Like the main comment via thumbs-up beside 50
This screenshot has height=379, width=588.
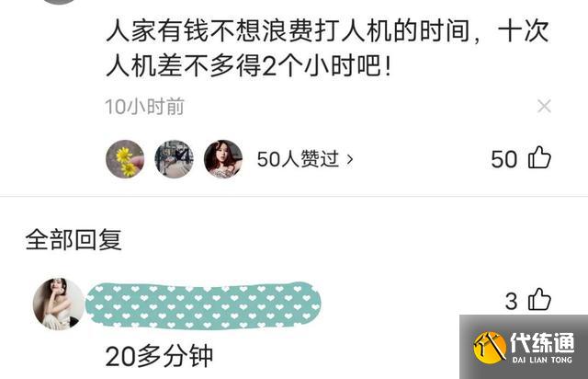pos(539,157)
